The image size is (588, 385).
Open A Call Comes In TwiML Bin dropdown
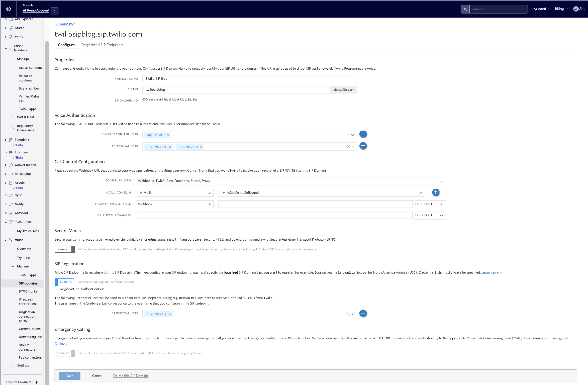(x=175, y=193)
